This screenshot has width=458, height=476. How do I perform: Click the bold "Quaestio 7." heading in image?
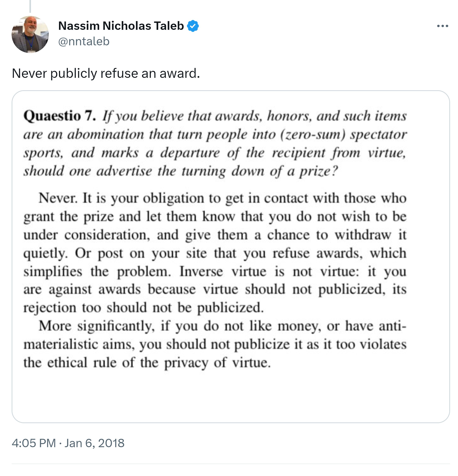pyautogui.click(x=60, y=116)
